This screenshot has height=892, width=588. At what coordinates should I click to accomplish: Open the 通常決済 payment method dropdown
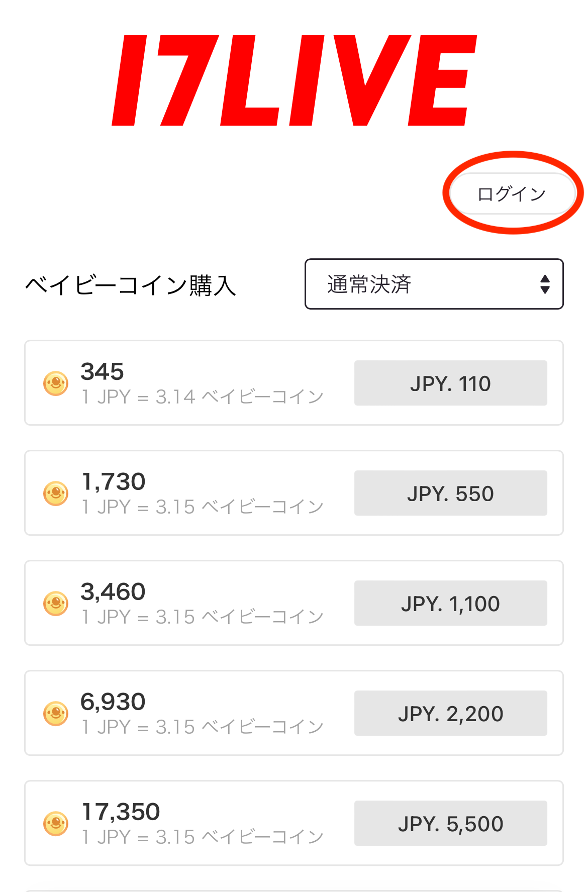[433, 284]
